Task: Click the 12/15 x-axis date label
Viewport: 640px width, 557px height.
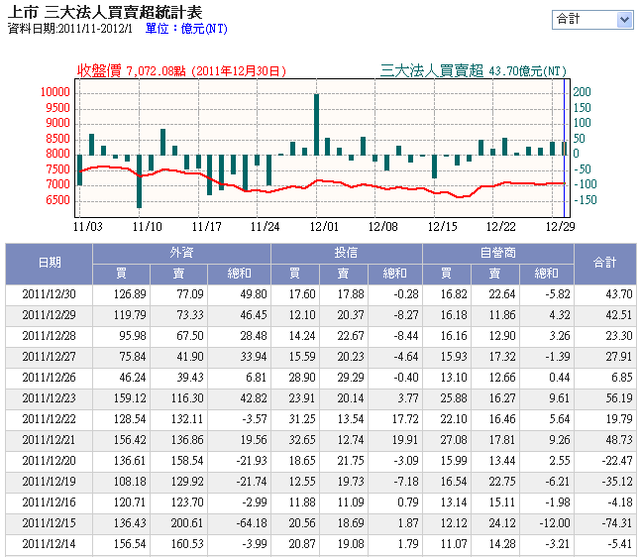Action: coord(442,226)
